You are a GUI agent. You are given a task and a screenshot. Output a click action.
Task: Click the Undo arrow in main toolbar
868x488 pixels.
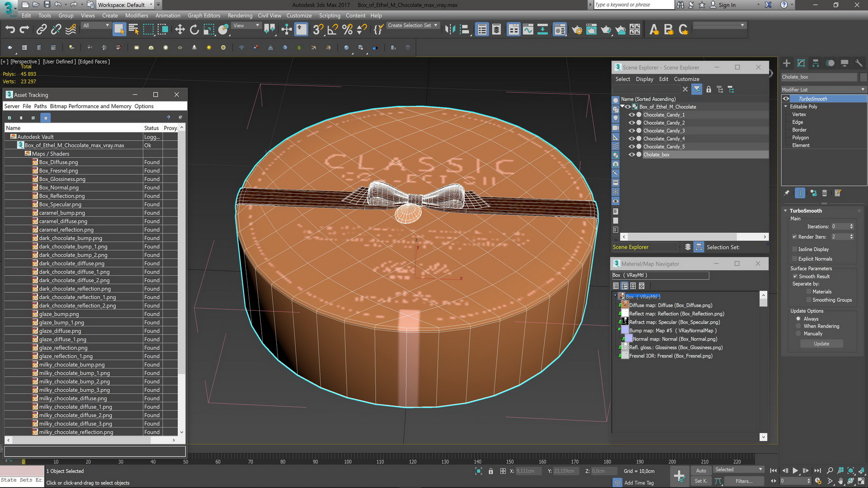tap(10, 30)
